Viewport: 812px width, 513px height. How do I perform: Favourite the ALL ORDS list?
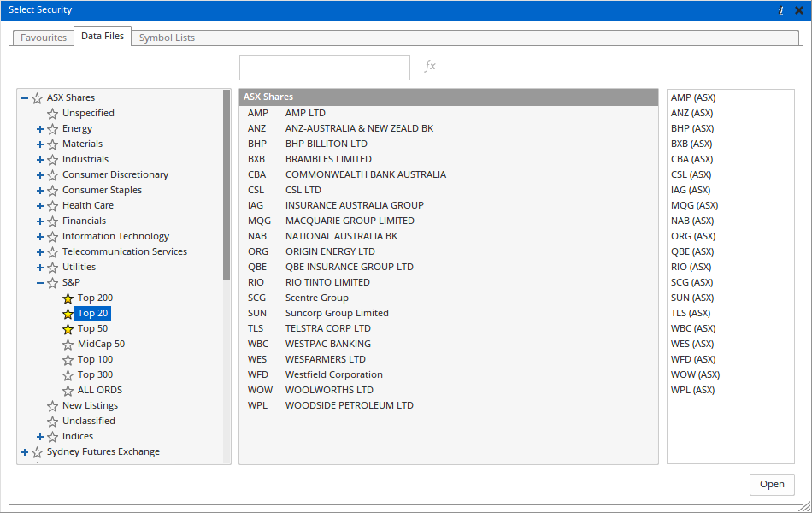click(x=68, y=391)
